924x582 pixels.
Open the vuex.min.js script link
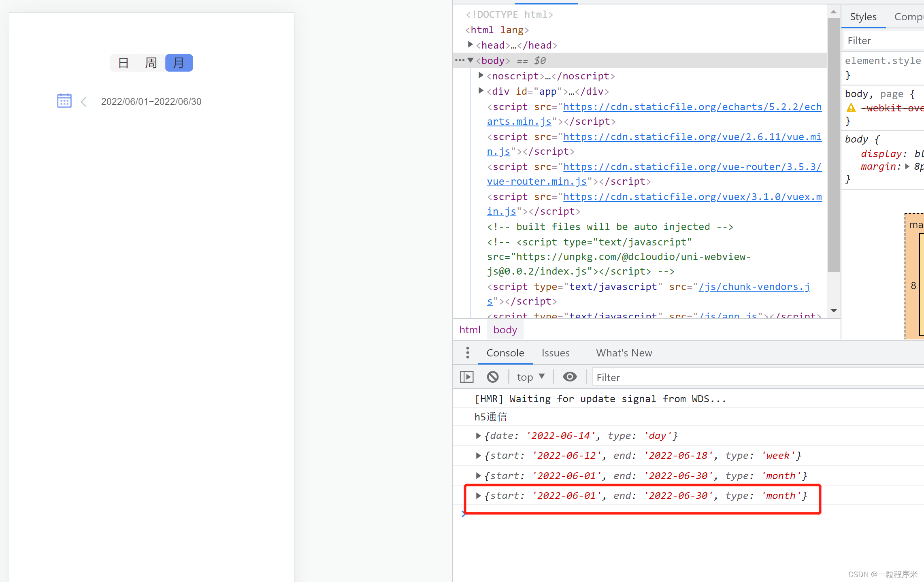pos(654,204)
